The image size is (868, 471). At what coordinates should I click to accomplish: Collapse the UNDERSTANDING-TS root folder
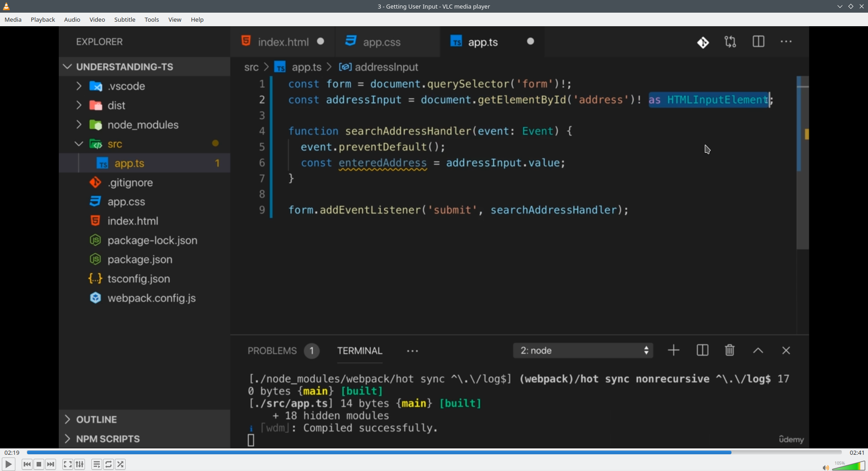coord(145,67)
